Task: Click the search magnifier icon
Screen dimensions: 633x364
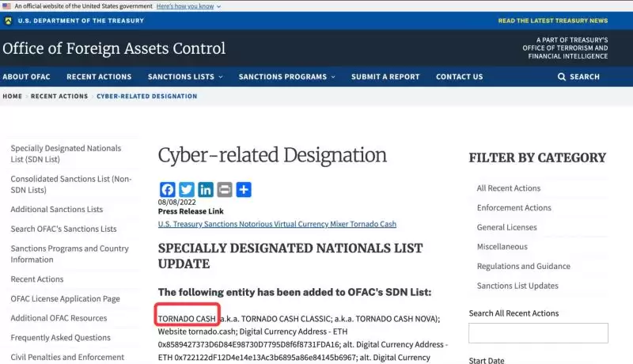Action: [x=562, y=77]
